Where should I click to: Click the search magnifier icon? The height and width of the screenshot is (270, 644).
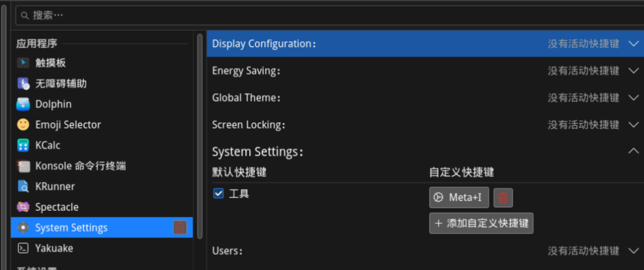click(x=25, y=16)
